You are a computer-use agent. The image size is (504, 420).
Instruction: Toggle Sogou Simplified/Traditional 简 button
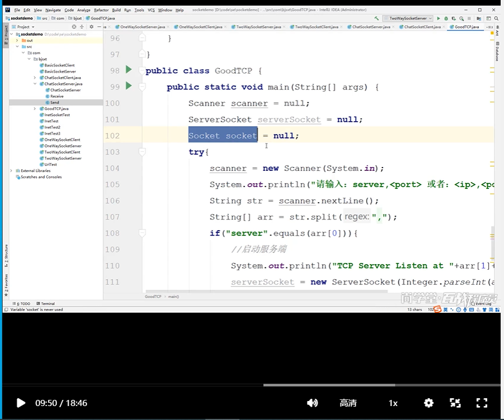491,309
